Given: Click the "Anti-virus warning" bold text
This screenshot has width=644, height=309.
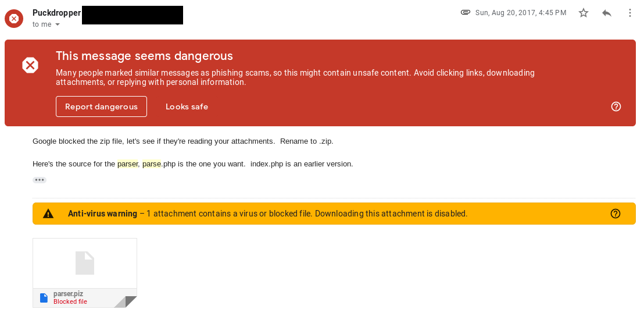Looking at the screenshot, I should pos(102,214).
